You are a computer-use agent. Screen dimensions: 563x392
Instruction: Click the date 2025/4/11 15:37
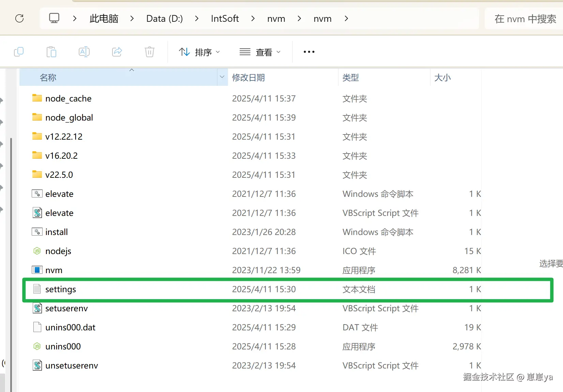click(264, 98)
